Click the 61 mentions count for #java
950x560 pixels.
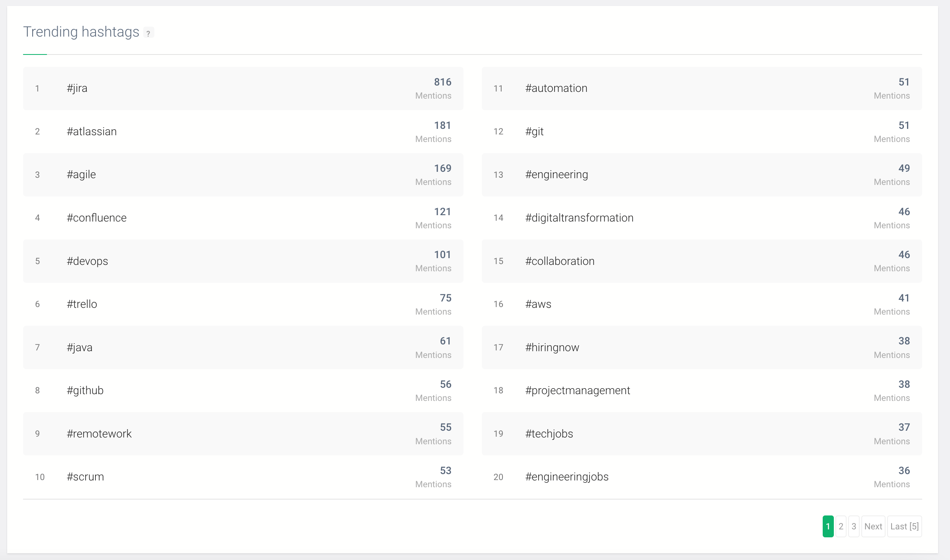pyautogui.click(x=446, y=341)
